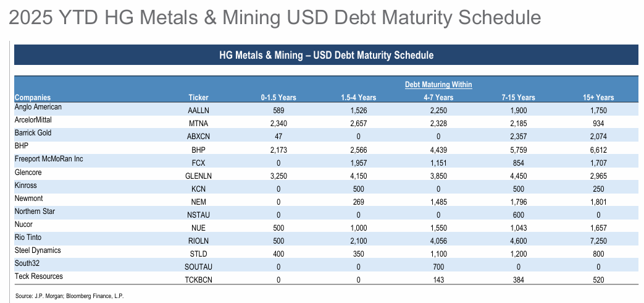Select the "Ticker" column header
The image size is (644, 303).
198,97
